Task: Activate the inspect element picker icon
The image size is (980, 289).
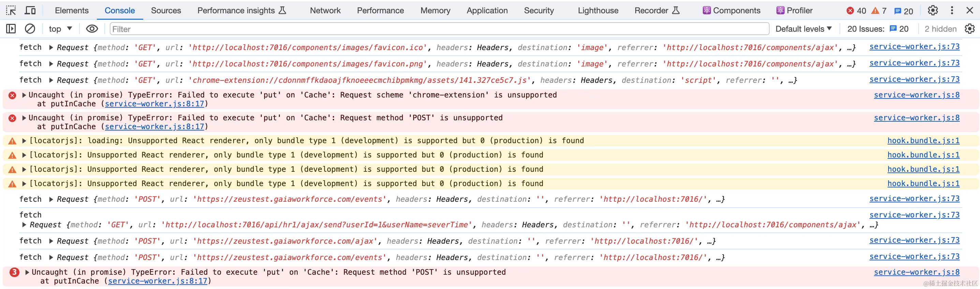Action: point(11,10)
